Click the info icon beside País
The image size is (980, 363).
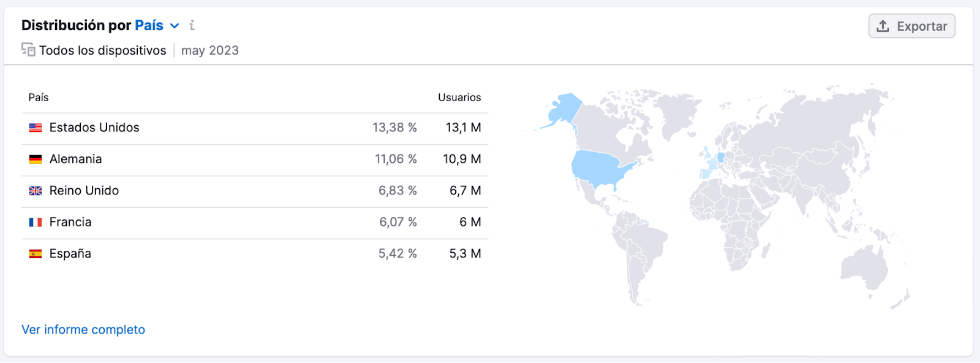(x=192, y=25)
